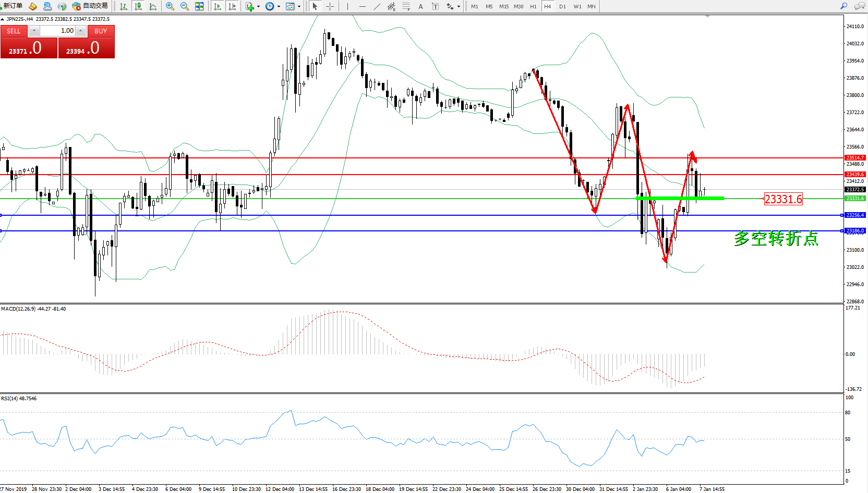Select the trendline drawing tool
868x493 pixels.
[x=377, y=6]
